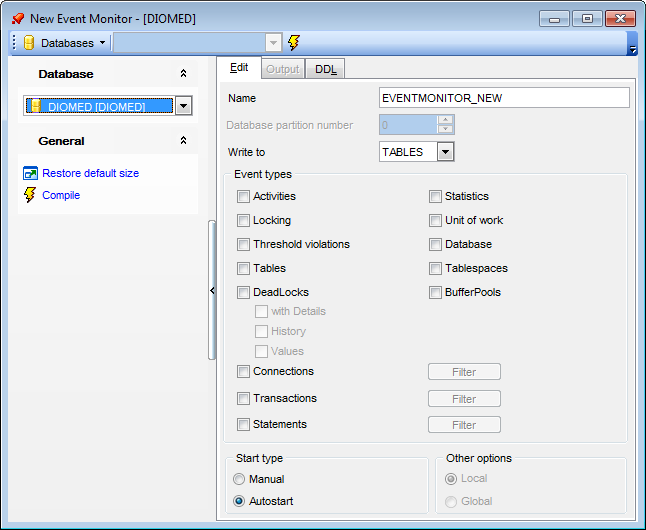Check the Database event type checkbox

point(435,244)
